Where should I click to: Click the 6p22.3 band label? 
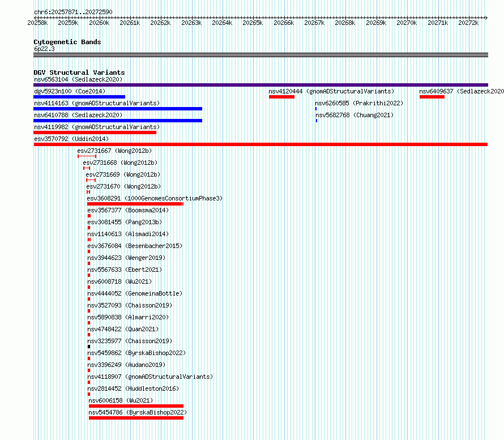click(x=44, y=49)
